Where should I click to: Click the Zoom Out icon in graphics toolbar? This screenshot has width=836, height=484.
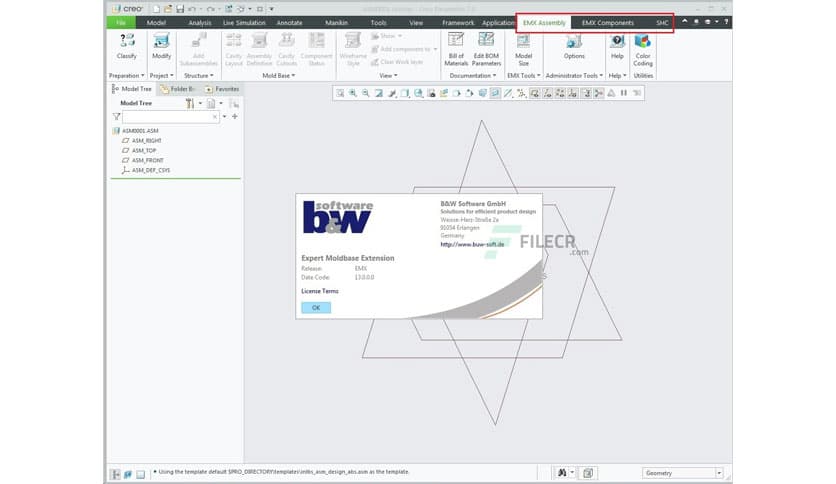coord(366,93)
